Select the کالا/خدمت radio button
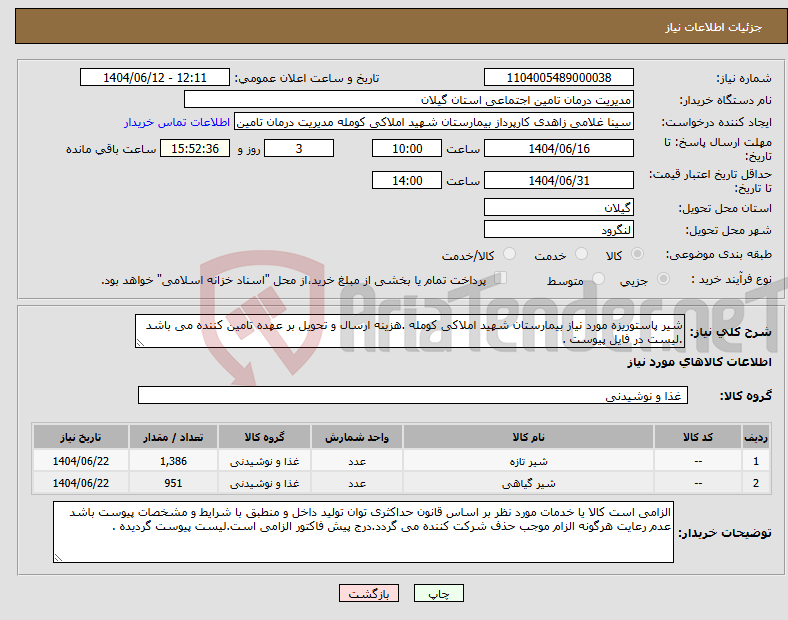 pyautogui.click(x=510, y=254)
